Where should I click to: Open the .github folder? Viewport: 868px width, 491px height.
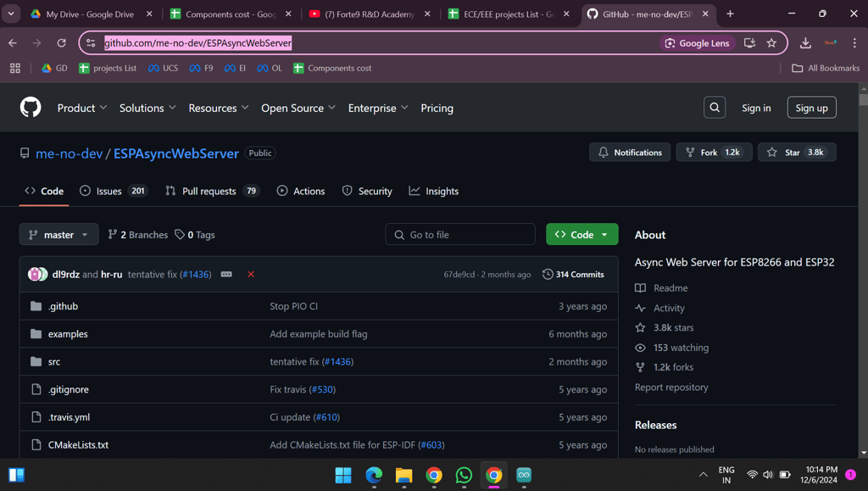pos(63,306)
